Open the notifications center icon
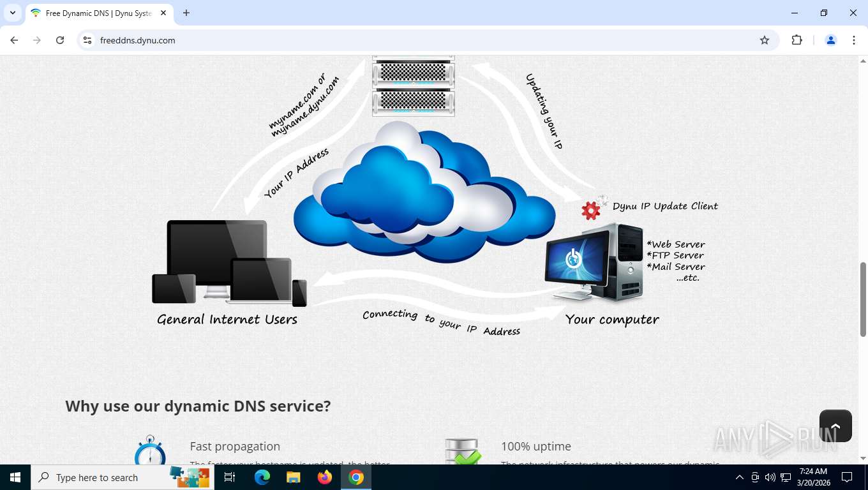This screenshot has width=868, height=490. click(x=847, y=477)
